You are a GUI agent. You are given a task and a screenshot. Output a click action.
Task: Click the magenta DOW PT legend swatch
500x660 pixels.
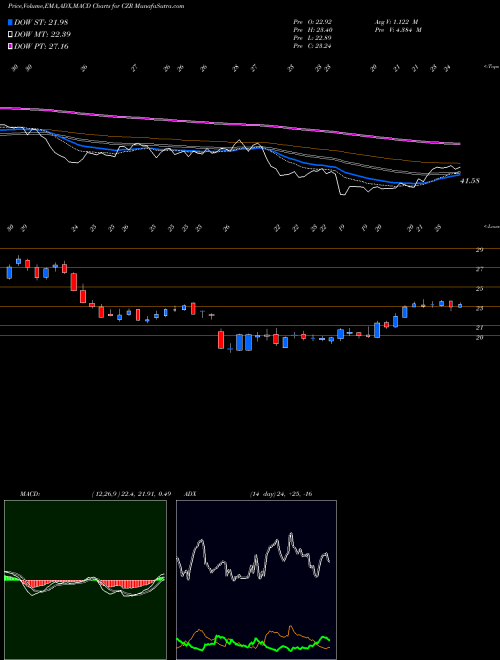[10, 46]
